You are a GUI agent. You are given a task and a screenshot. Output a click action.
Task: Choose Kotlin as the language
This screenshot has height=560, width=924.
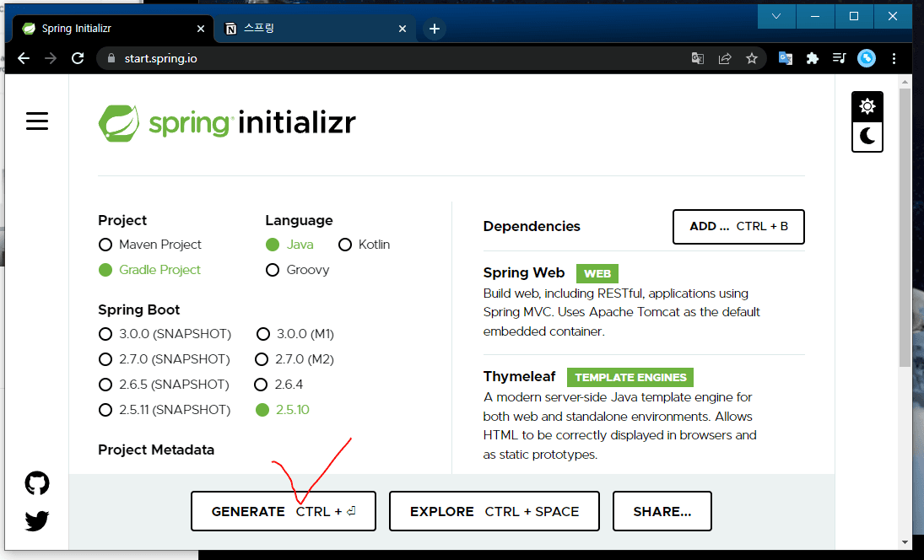[344, 245]
